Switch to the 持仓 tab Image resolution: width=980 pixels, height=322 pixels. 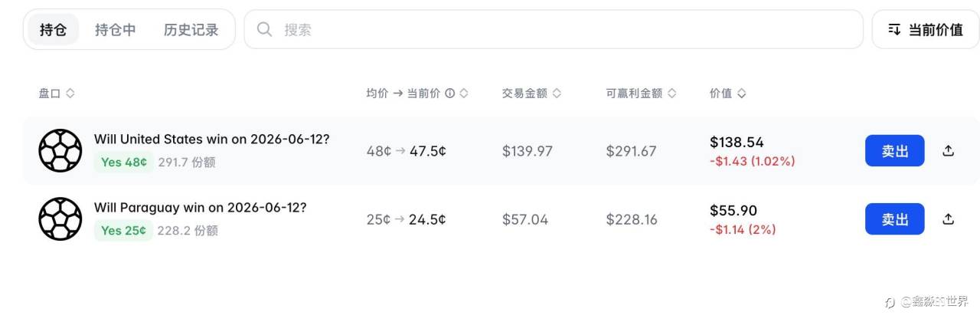coord(53,30)
